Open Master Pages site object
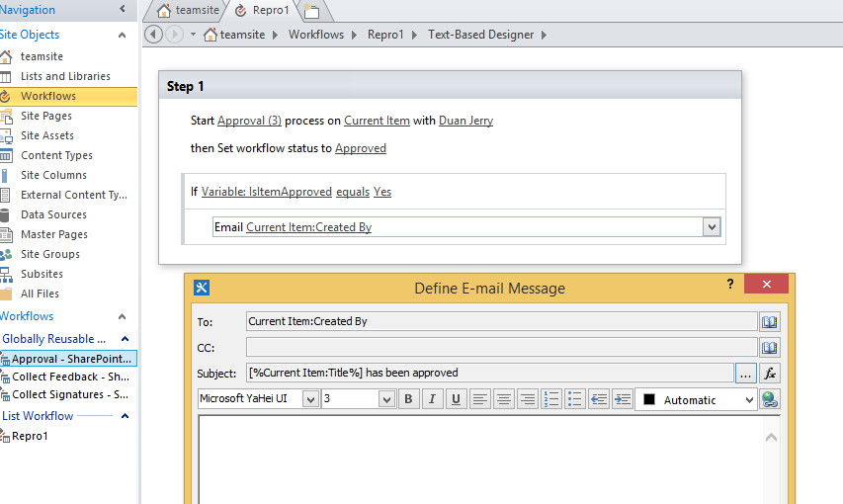 point(54,234)
